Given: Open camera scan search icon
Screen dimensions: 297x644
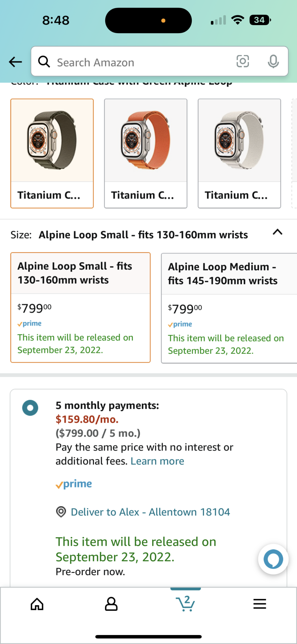Looking at the screenshot, I should pyautogui.click(x=243, y=61).
